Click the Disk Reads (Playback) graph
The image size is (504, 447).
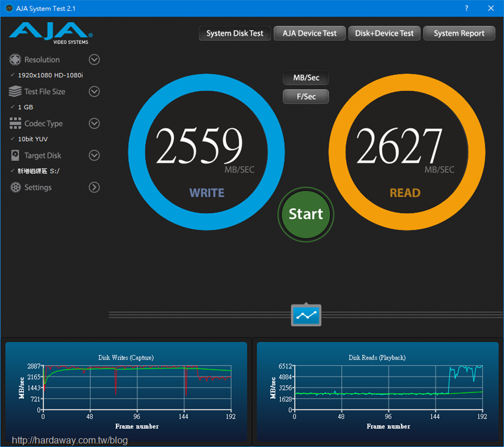378,391
